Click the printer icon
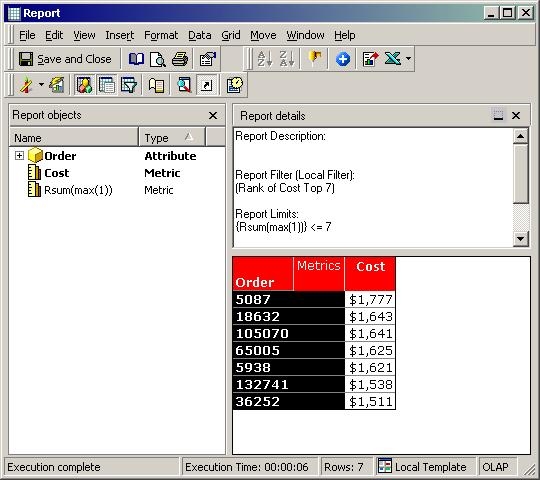 pyautogui.click(x=180, y=59)
